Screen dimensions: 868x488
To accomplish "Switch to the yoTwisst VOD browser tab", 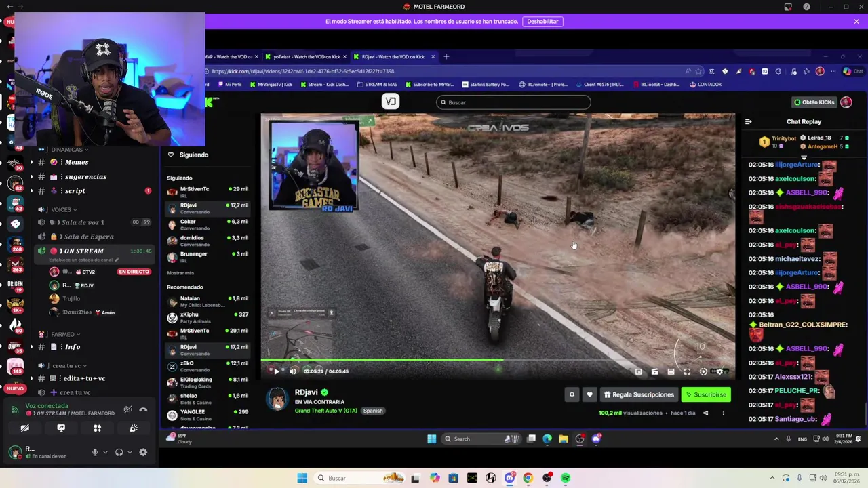I will (307, 57).
